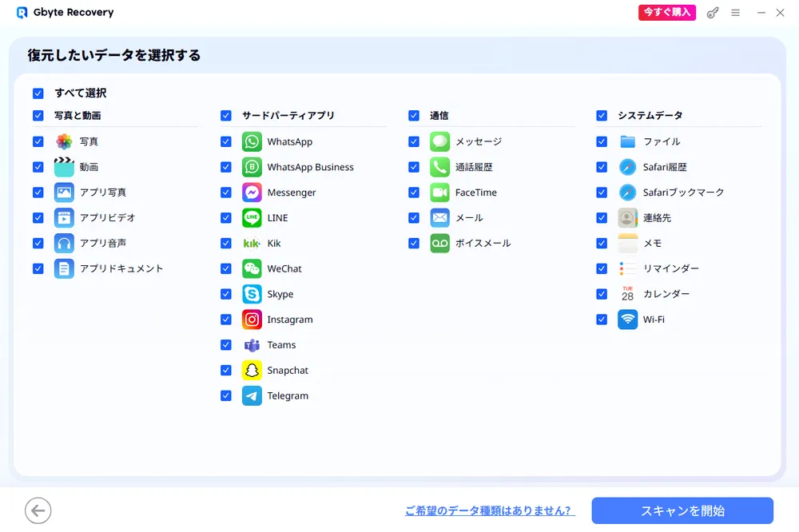
Task: Go back with the arrow button
Action: [38, 510]
